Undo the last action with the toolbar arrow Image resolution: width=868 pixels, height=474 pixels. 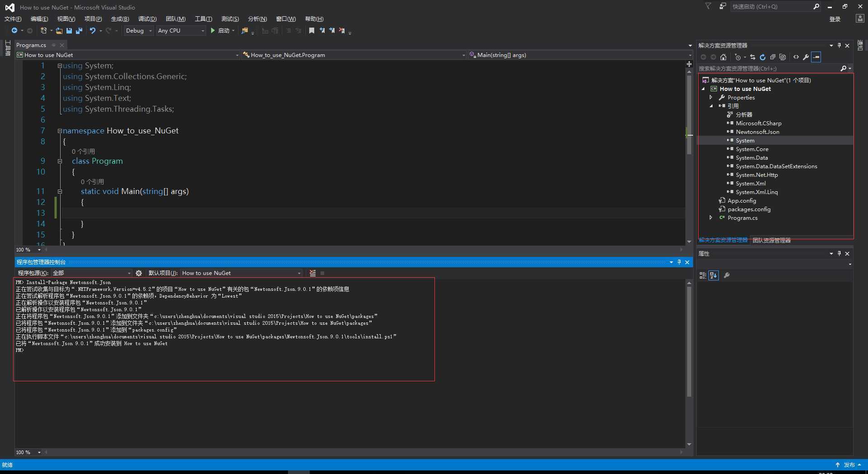click(93, 31)
